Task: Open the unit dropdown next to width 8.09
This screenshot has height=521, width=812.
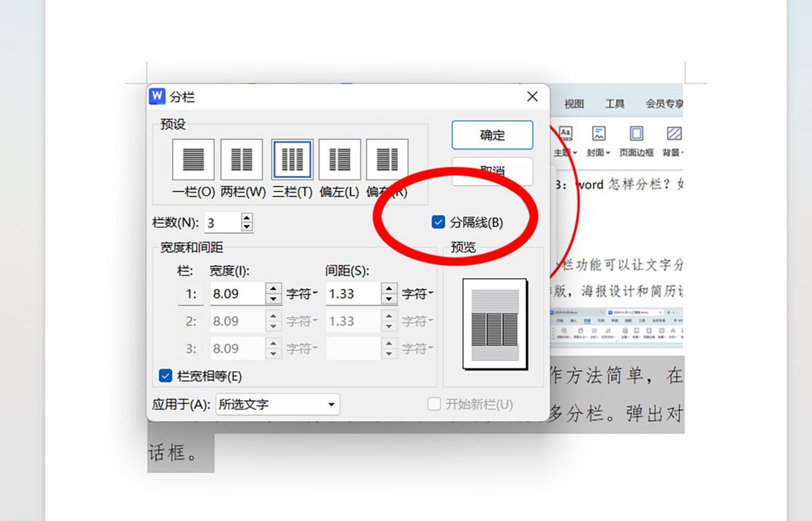Action: 302,294
